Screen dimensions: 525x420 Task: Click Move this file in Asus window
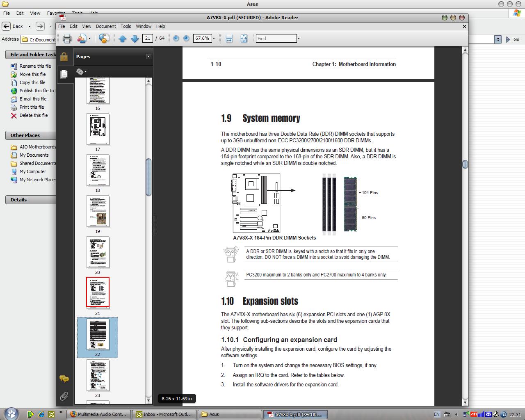33,74
